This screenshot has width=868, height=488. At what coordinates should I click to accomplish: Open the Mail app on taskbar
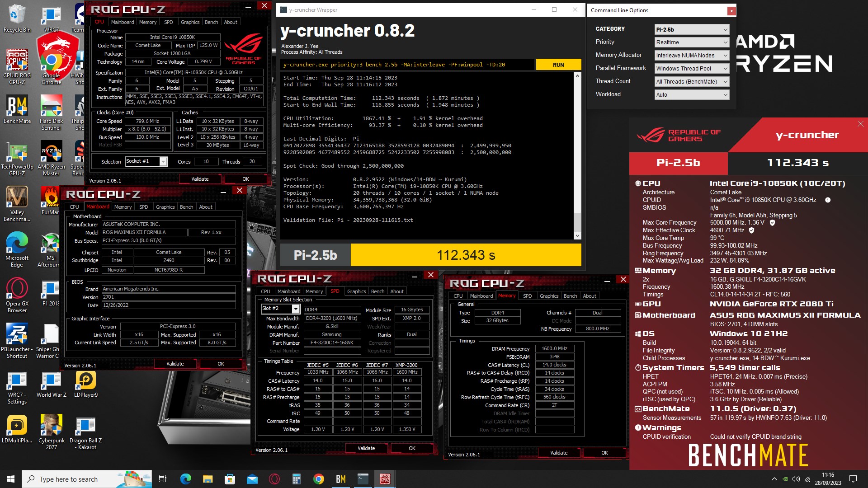point(252,479)
